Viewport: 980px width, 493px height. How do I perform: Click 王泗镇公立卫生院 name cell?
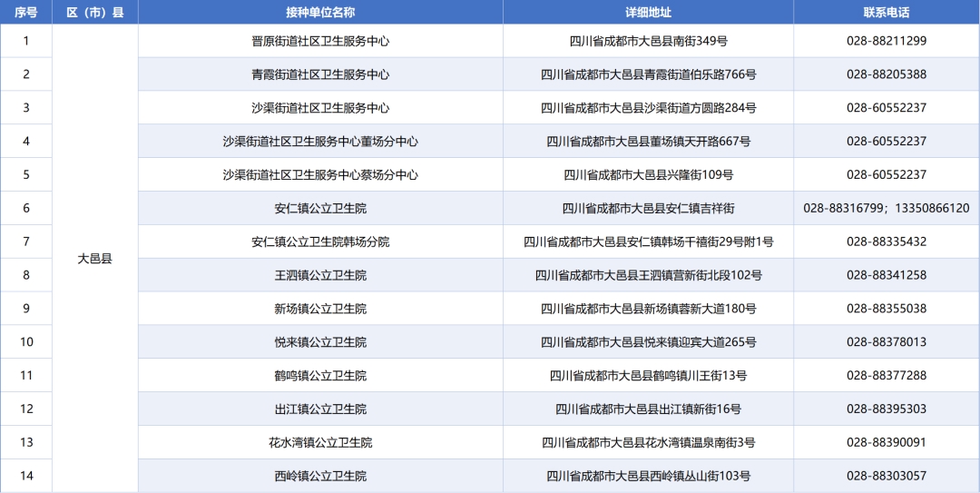point(320,275)
